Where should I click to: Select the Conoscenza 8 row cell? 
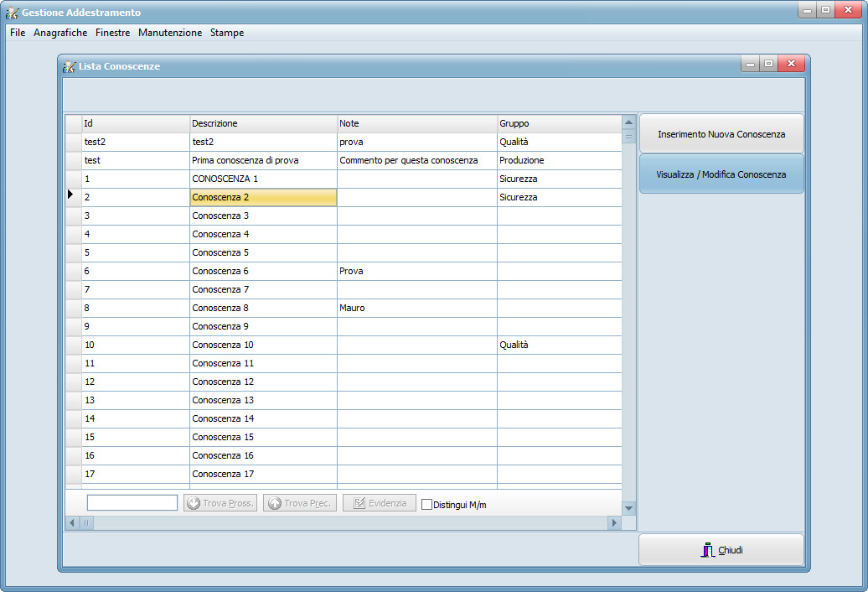(263, 308)
